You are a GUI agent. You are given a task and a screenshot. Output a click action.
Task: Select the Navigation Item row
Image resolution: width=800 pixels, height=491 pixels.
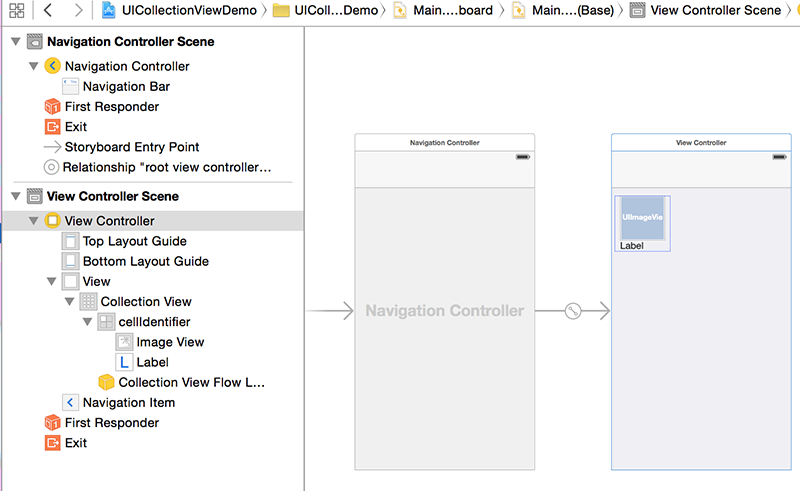point(153,402)
